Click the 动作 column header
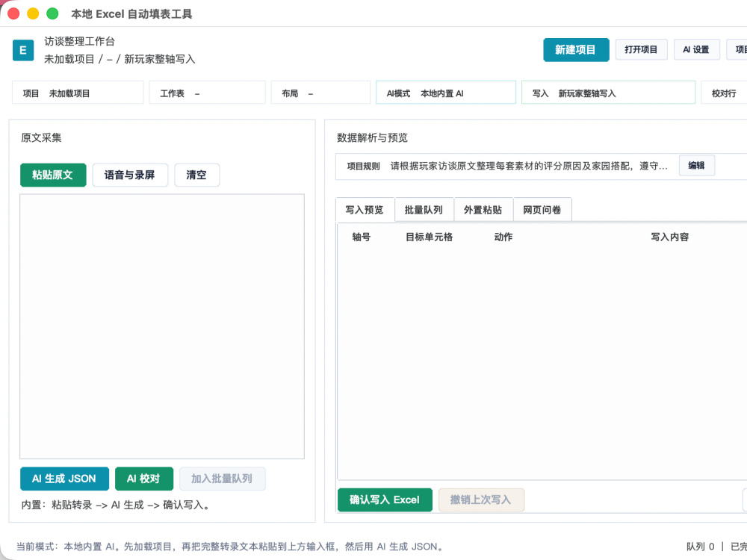 tap(503, 237)
